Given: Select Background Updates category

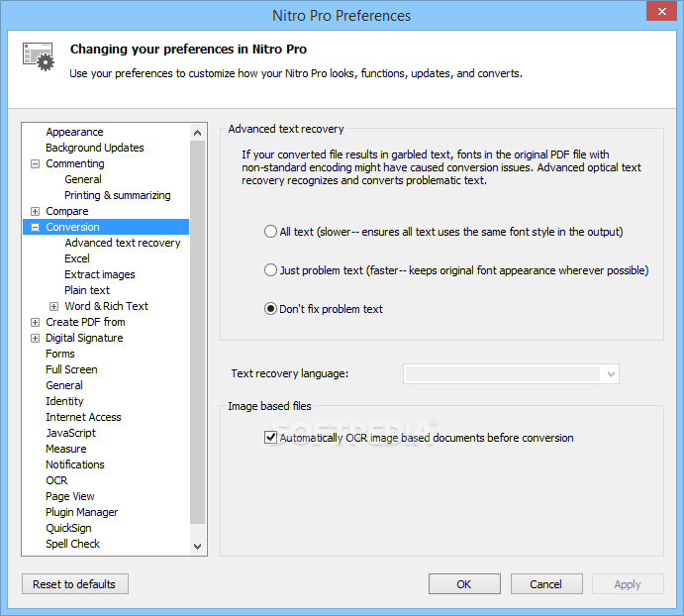Looking at the screenshot, I should coord(95,148).
